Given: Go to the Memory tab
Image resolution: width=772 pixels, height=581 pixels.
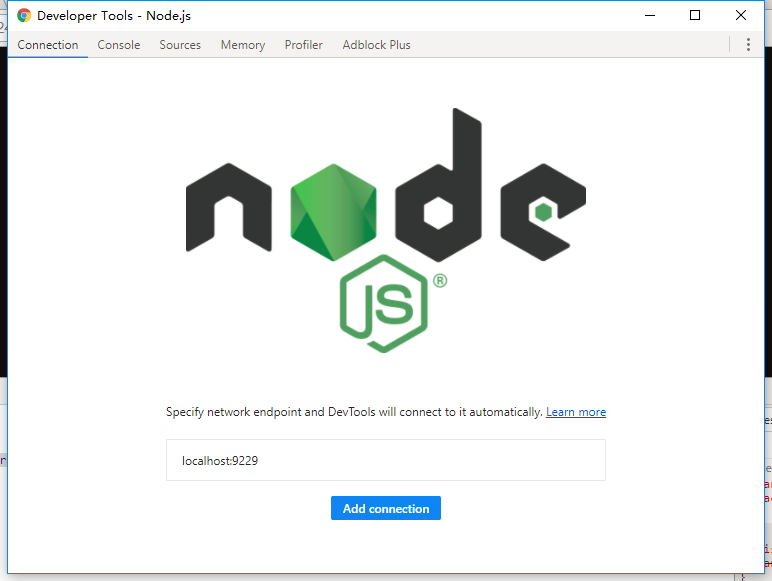Looking at the screenshot, I should pos(243,45).
